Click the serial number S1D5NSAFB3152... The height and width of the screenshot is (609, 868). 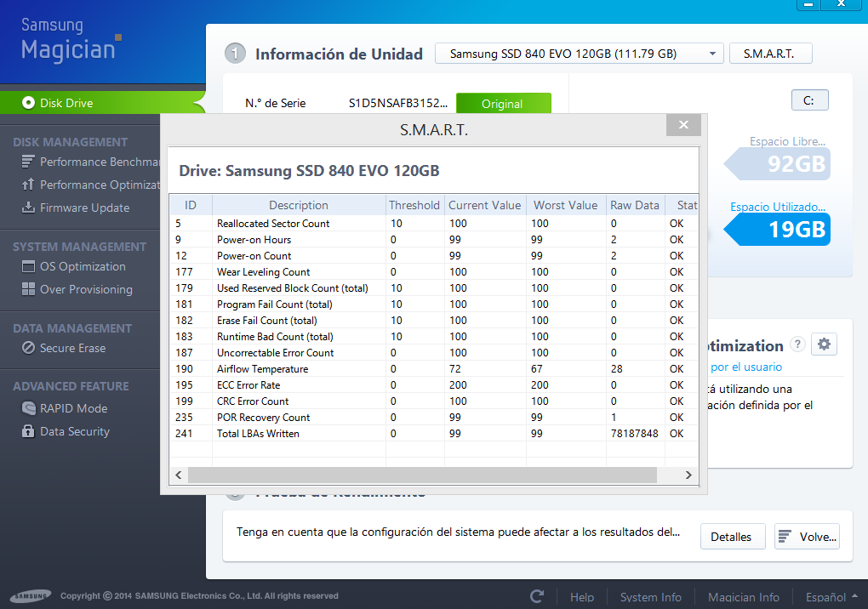point(398,103)
